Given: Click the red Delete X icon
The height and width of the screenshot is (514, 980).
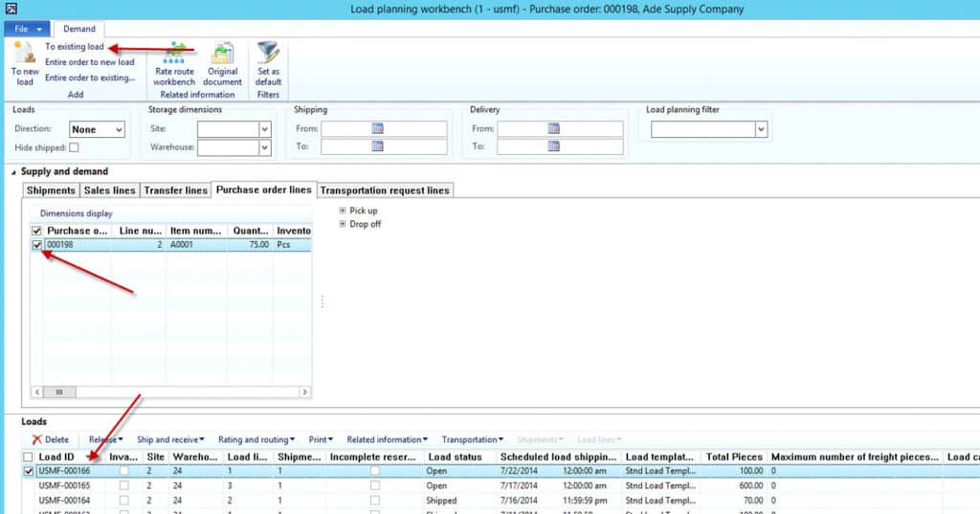Looking at the screenshot, I should coord(37,439).
